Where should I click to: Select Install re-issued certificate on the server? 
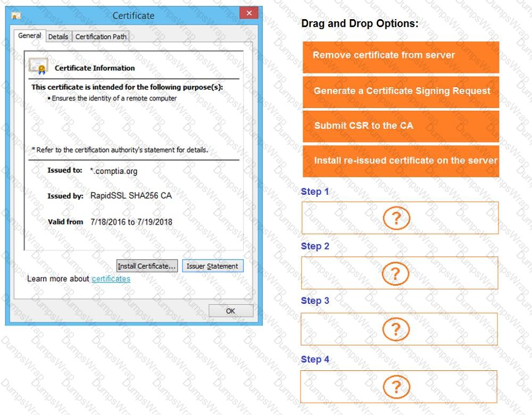(401, 162)
